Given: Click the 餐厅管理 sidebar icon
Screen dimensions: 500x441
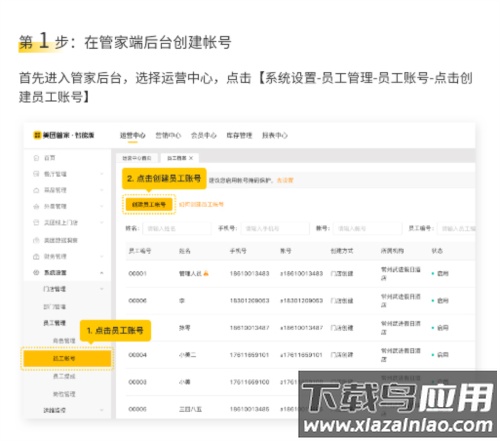Looking at the screenshot, I should (x=36, y=174).
